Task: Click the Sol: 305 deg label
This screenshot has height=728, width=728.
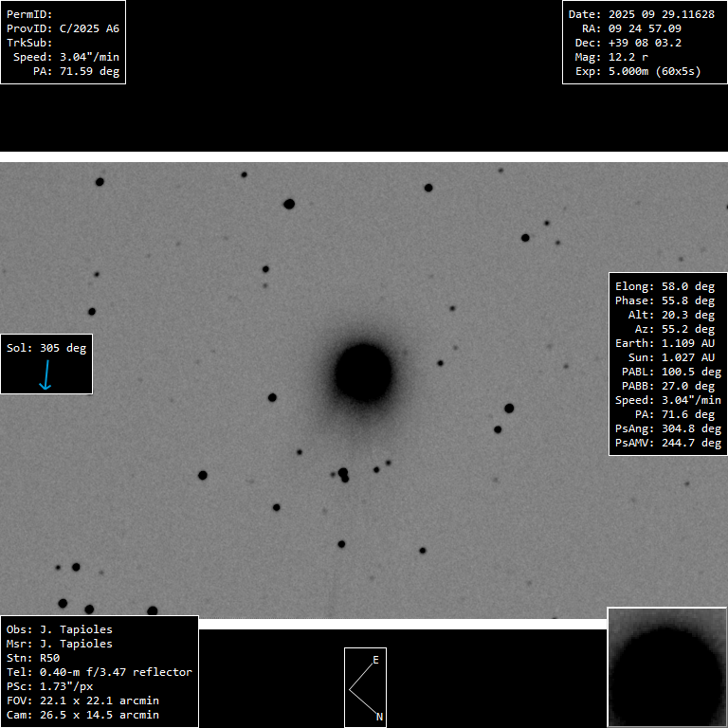Action: 46,348
